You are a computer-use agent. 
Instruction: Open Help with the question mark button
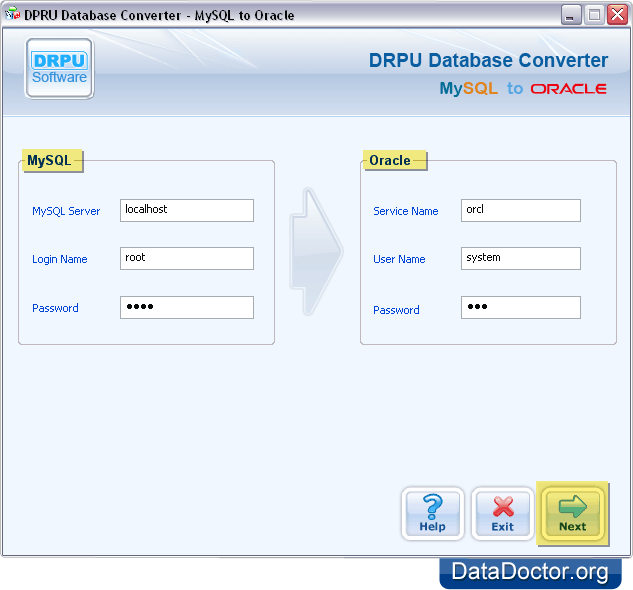pyautogui.click(x=432, y=513)
